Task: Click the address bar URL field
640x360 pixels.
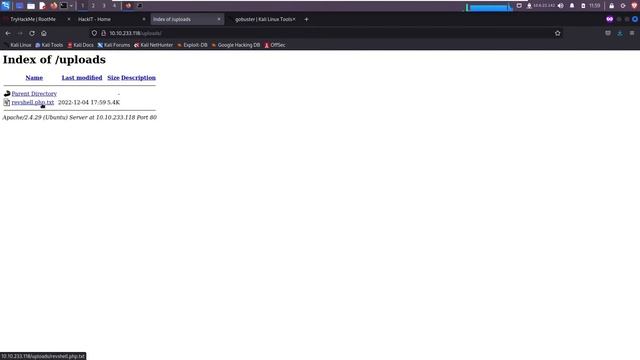Action: click(327, 33)
